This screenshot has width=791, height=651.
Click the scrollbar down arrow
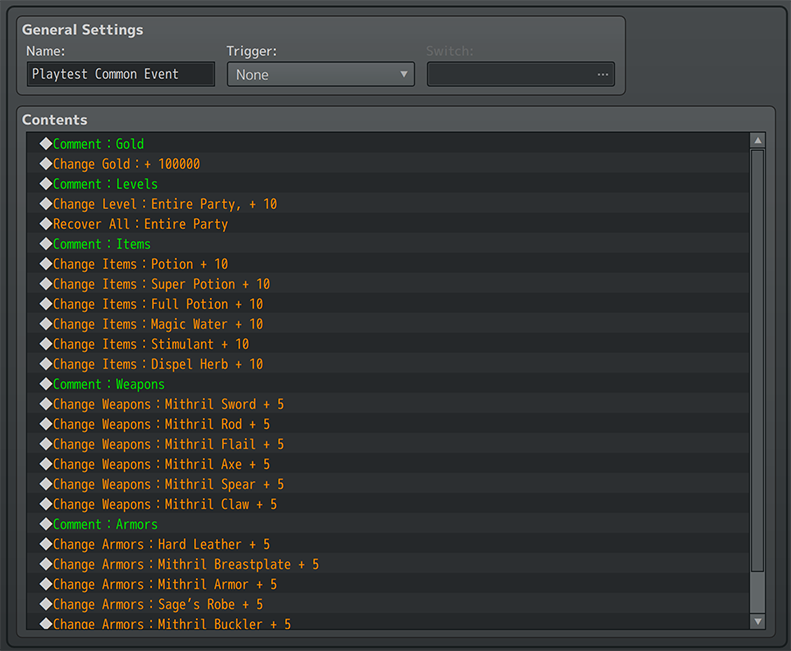[757, 621]
